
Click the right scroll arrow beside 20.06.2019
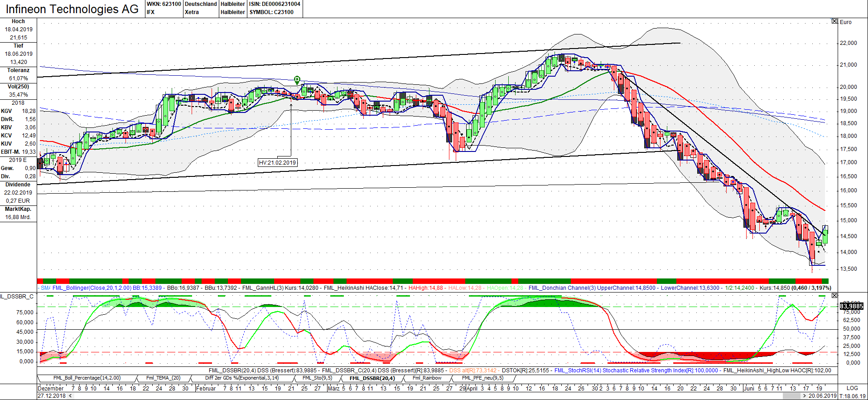coord(805,396)
